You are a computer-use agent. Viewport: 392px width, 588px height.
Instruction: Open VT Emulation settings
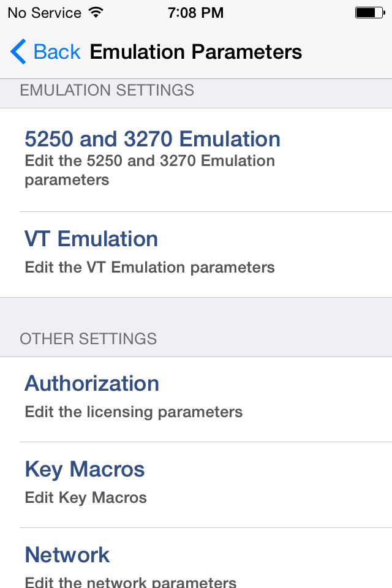click(91, 239)
